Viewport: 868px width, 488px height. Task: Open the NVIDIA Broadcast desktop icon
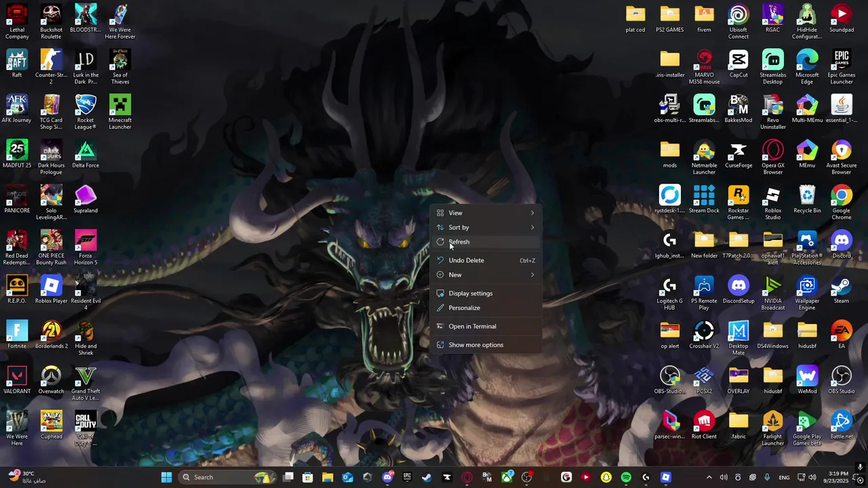coord(773,293)
